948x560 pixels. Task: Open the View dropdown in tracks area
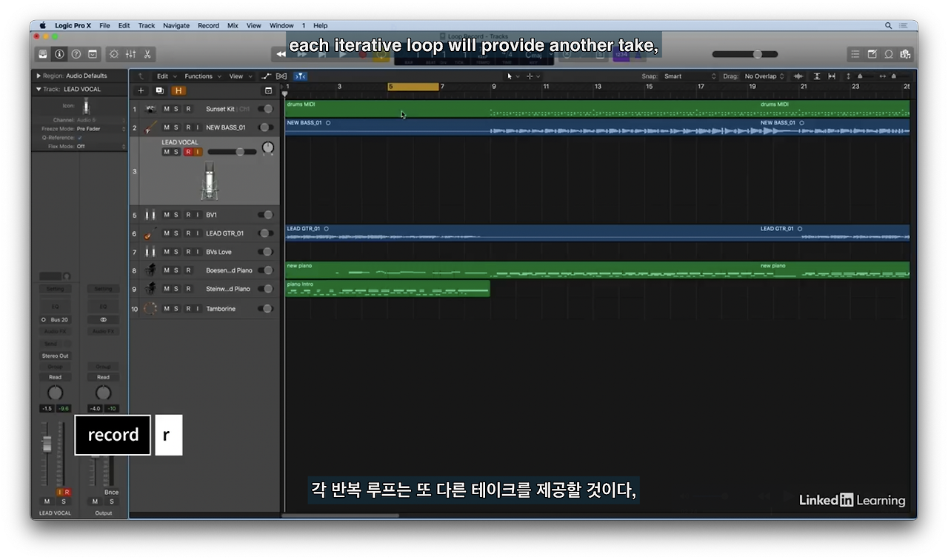239,76
